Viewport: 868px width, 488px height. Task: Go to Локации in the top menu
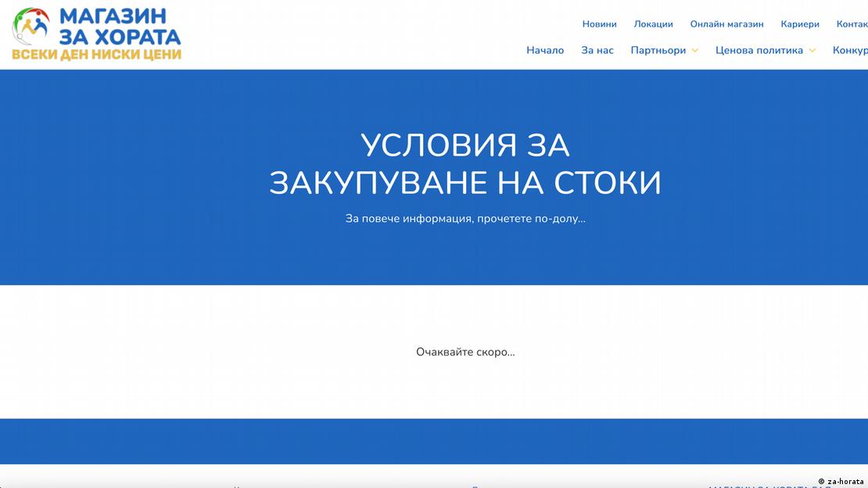[653, 24]
